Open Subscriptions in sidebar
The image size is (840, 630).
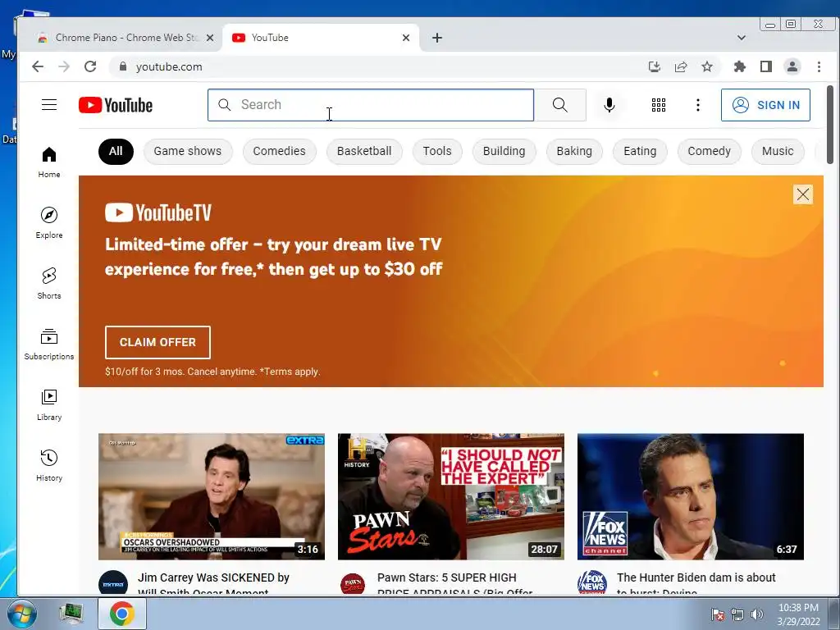[x=49, y=344]
